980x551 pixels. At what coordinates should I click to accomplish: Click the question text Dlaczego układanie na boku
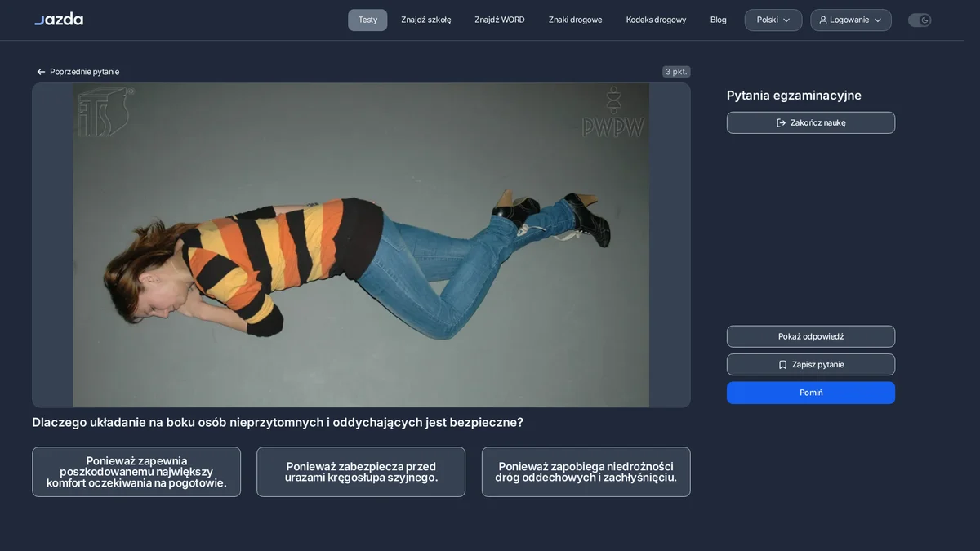278,423
